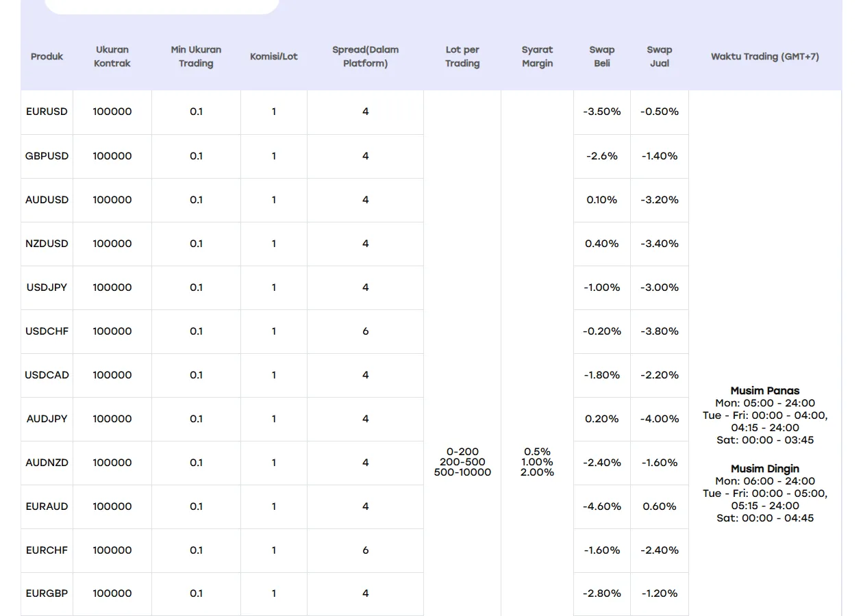Image resolution: width=863 pixels, height=616 pixels.
Task: Click the Musim Panas heading
Action: tap(765, 391)
